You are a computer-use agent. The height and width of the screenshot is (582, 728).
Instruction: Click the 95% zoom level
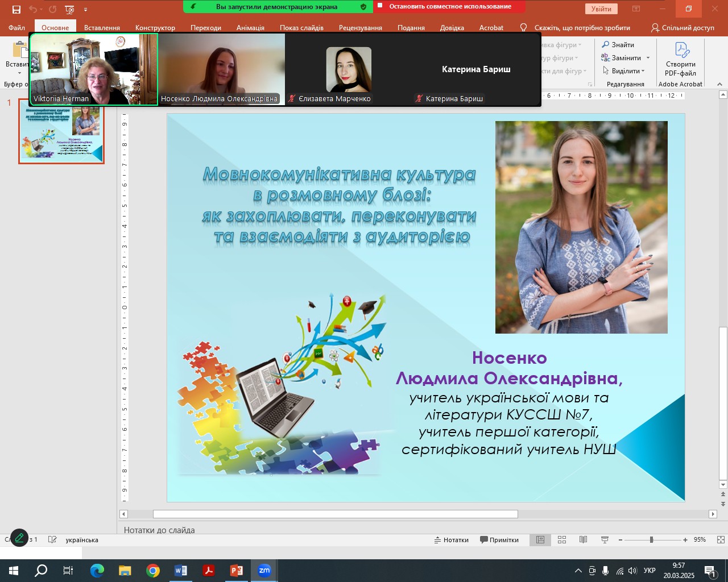700,540
